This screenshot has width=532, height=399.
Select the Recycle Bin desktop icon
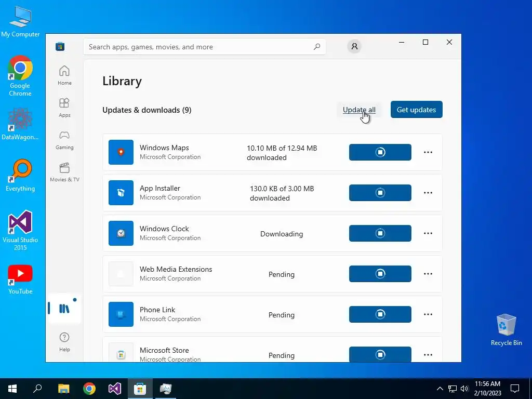pos(506,330)
